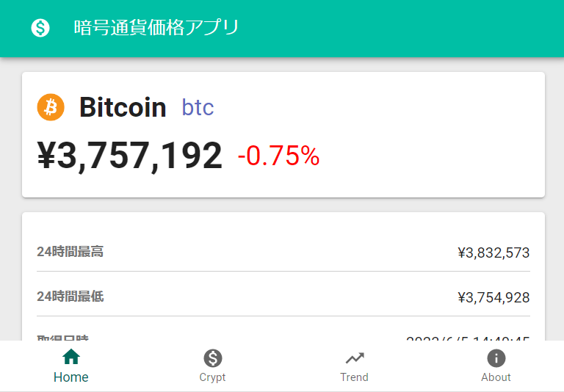The height and width of the screenshot is (392, 564).
Task: Click the 24時間最高 row label
Action: click(70, 252)
